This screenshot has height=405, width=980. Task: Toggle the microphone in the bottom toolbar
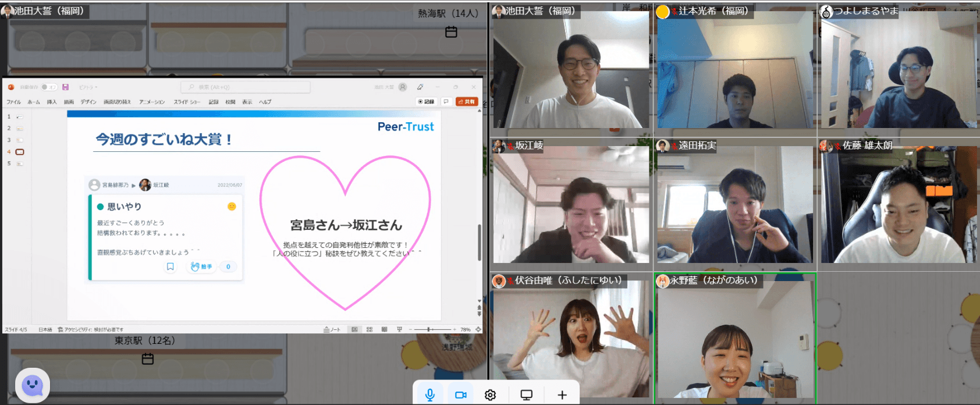click(430, 395)
